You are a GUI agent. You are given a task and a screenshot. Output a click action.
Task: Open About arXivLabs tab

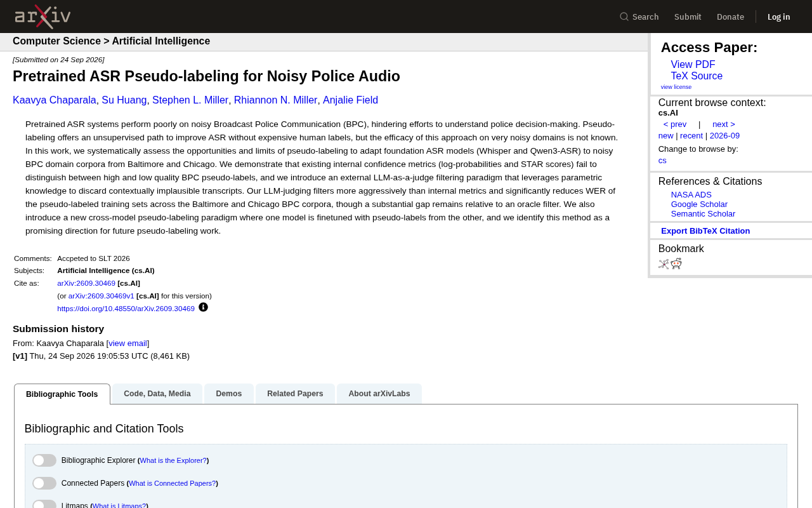pyautogui.click(x=379, y=394)
